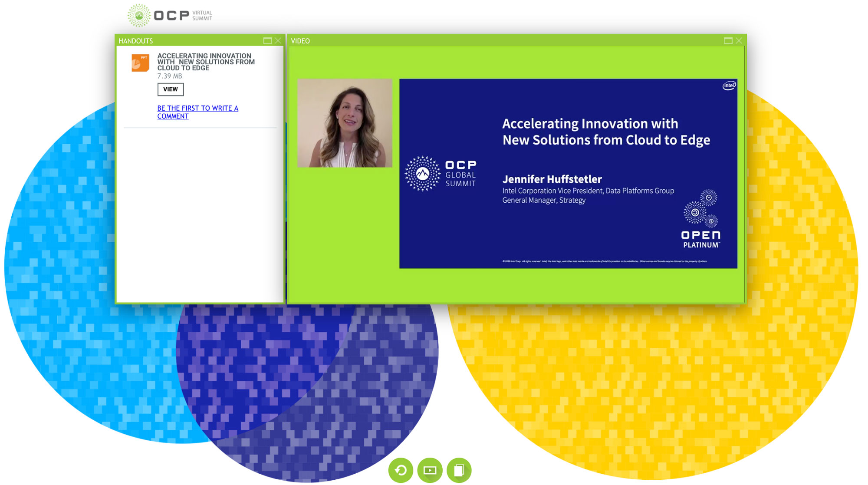Click the HANDOUTS panel title bar
The width and height of the screenshot is (868, 485).
tap(199, 40)
